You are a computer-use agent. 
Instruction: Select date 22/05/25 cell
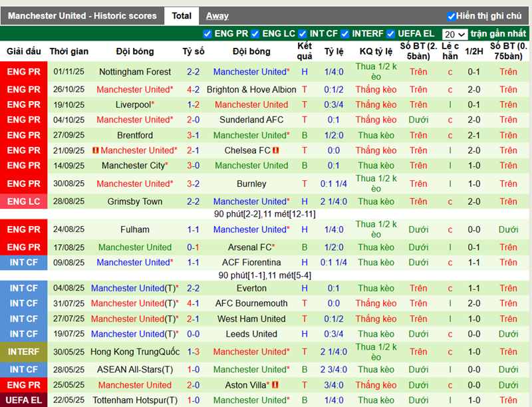point(69,400)
